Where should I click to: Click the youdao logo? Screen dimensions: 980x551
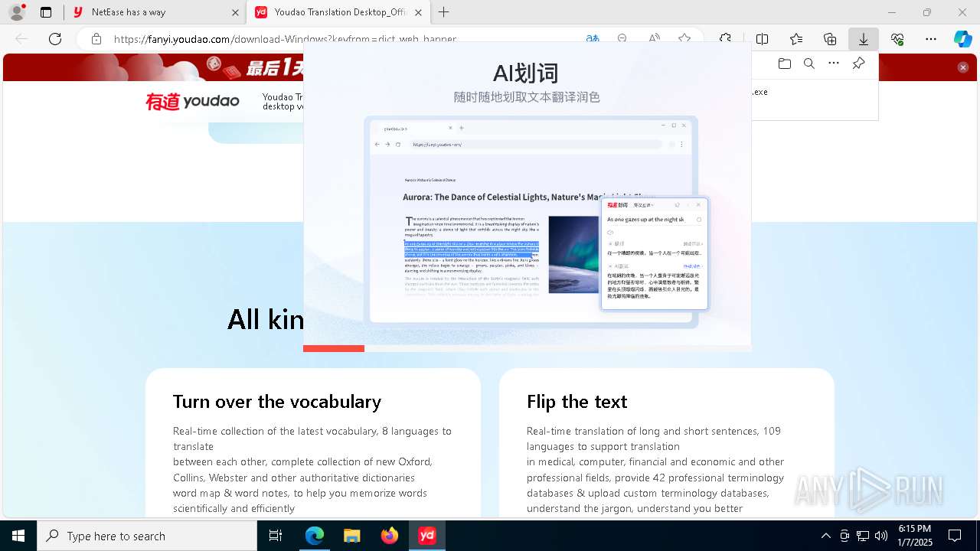click(192, 101)
